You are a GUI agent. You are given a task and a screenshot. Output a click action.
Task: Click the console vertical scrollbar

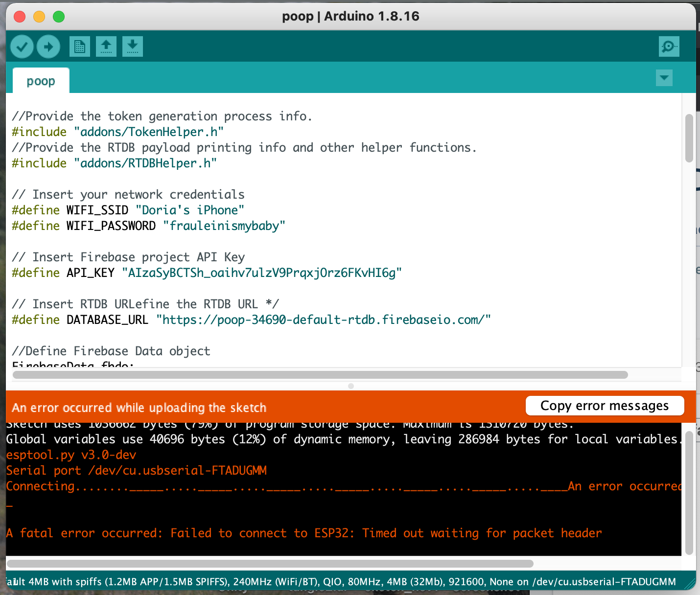pos(689,493)
